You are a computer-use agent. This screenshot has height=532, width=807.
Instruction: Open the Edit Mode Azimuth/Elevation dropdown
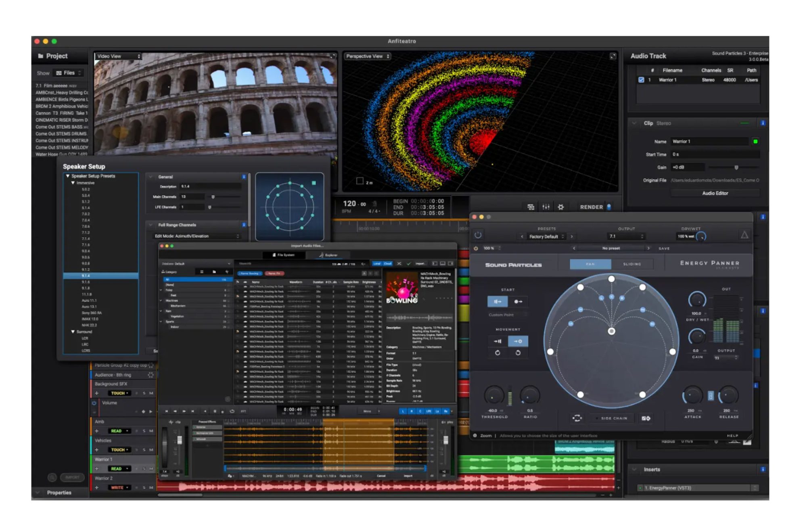197,236
